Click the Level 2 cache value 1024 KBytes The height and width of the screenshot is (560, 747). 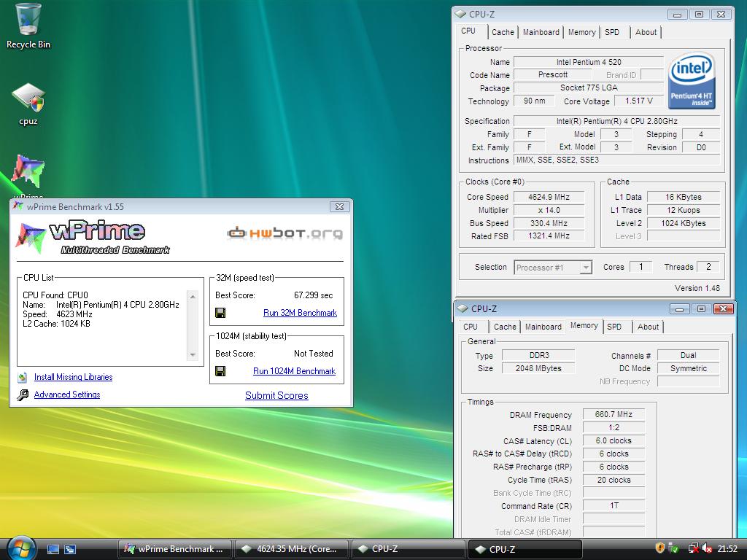[683, 223]
